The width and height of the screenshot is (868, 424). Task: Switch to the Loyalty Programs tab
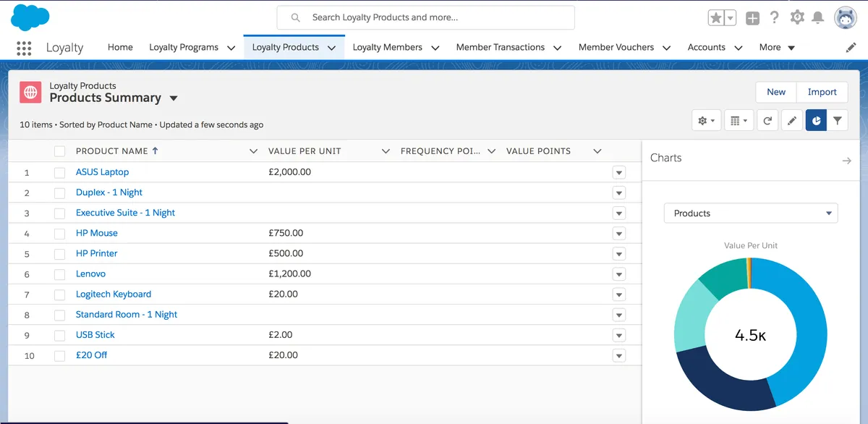click(x=184, y=47)
